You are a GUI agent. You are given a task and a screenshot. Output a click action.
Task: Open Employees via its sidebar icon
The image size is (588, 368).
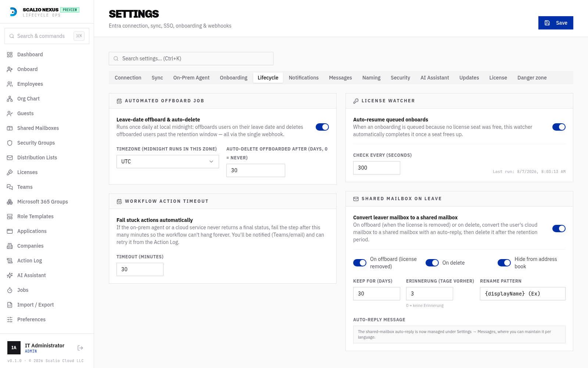point(10,84)
